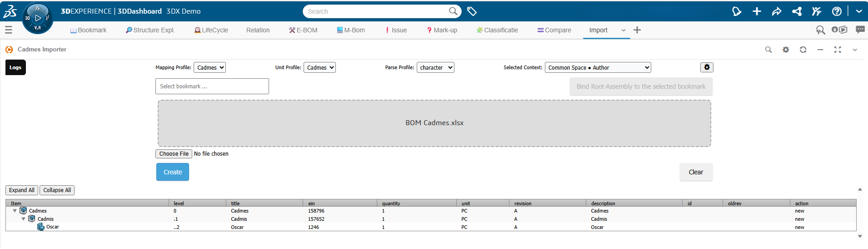This screenshot has height=249, width=868.
Task: Add a new dashboard tab
Action: click(x=637, y=30)
